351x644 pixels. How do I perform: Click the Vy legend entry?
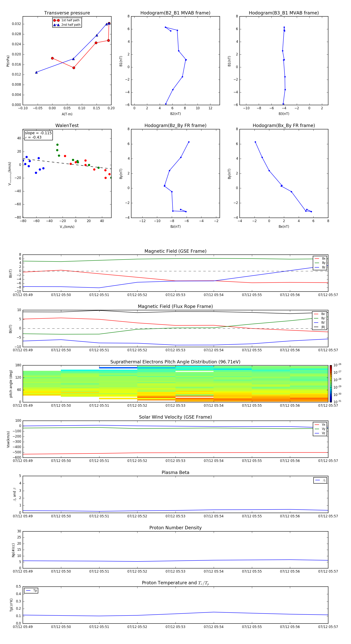(320, 429)
